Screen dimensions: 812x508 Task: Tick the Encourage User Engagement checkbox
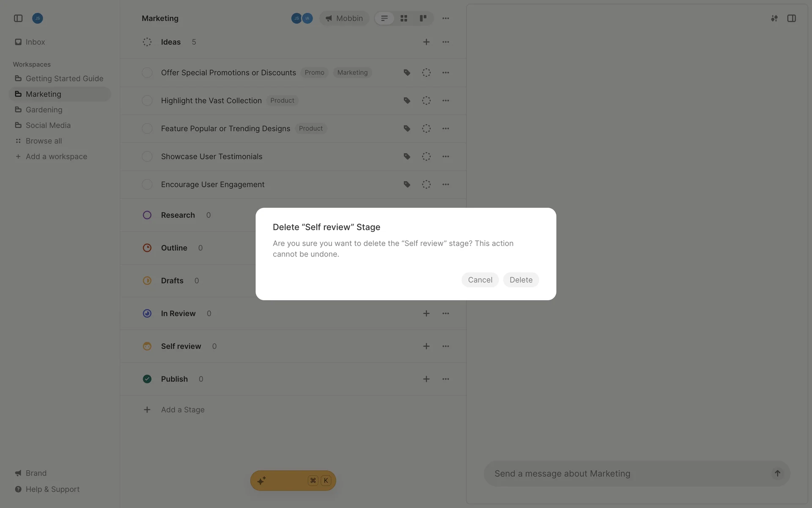pyautogui.click(x=147, y=185)
